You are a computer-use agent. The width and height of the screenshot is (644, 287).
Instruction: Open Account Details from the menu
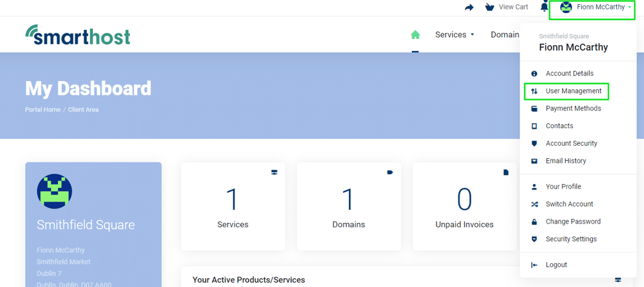570,74
